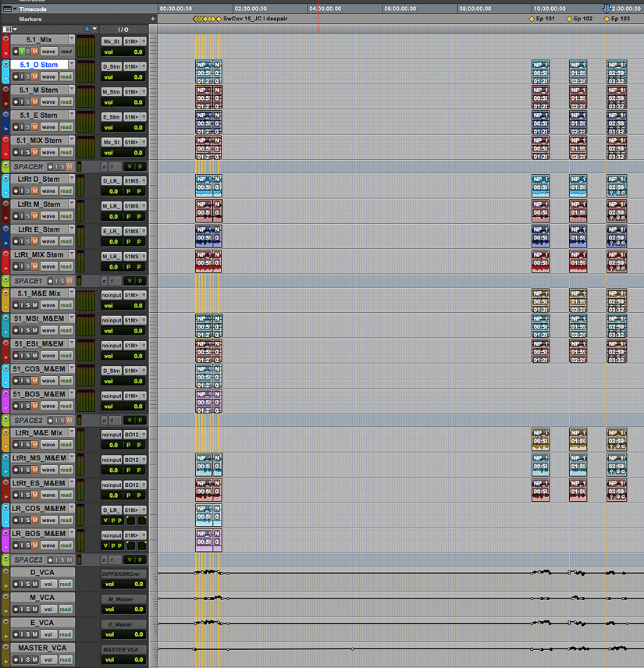
Task: Open the wave track view selector on 51_COS_M&EM
Action: [49, 381]
